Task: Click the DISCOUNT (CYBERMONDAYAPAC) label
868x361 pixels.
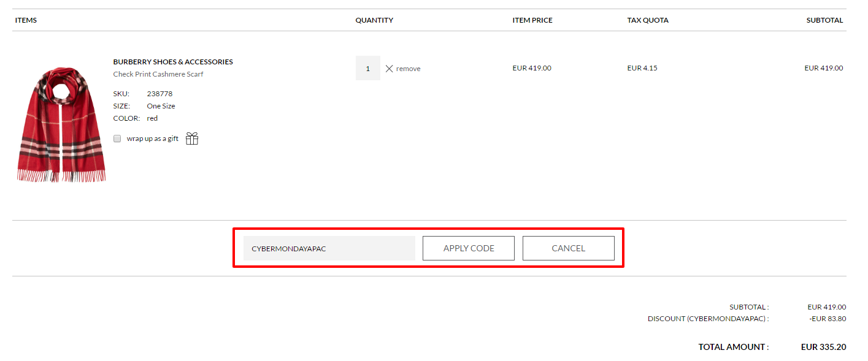Action: (x=708, y=319)
